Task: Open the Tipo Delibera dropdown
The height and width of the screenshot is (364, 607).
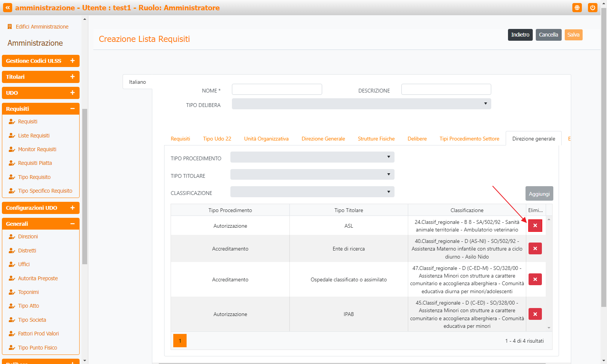Action: (361, 104)
